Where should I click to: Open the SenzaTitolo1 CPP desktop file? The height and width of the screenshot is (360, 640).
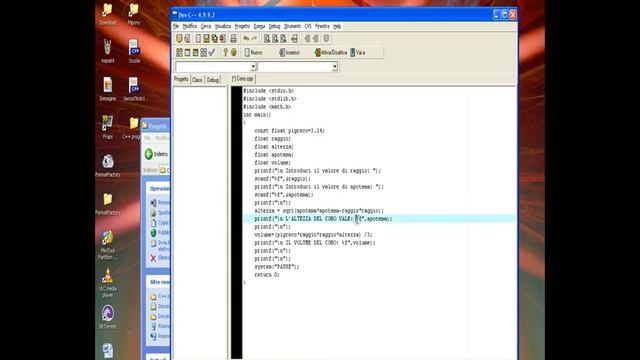(134, 89)
